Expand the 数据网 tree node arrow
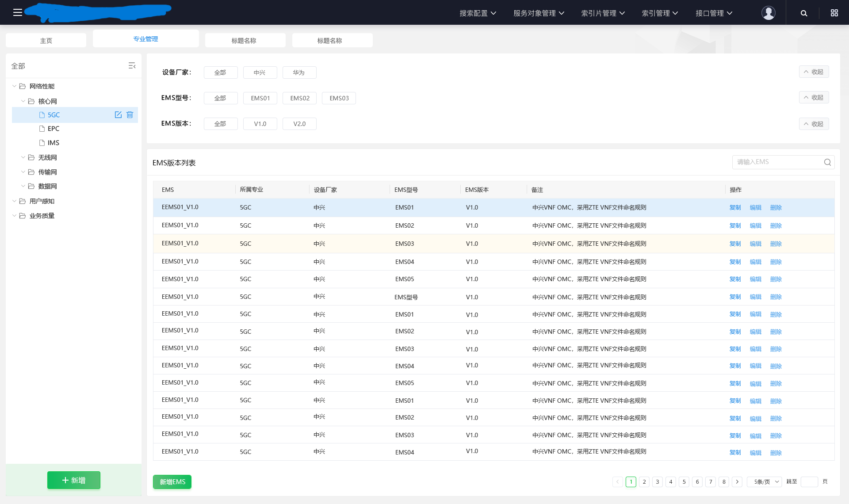This screenshot has height=504, width=849. click(x=23, y=186)
